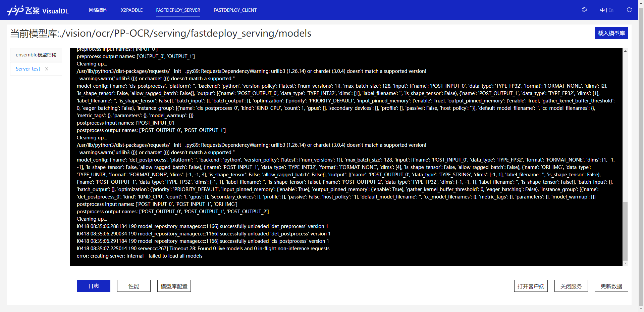
Task: Close the Server-test tab with X
Action: click(47, 69)
